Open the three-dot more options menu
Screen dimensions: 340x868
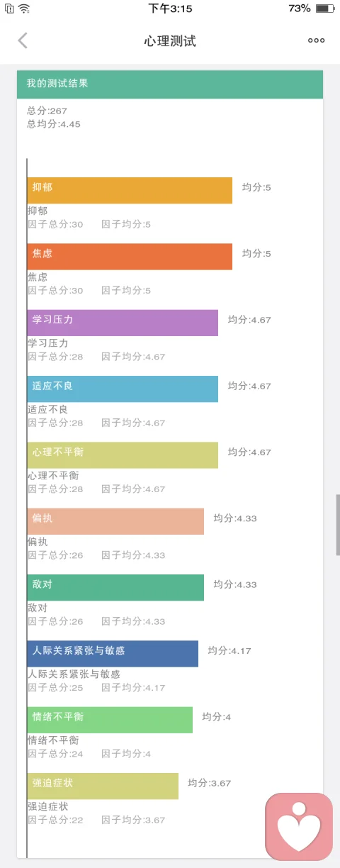(316, 40)
